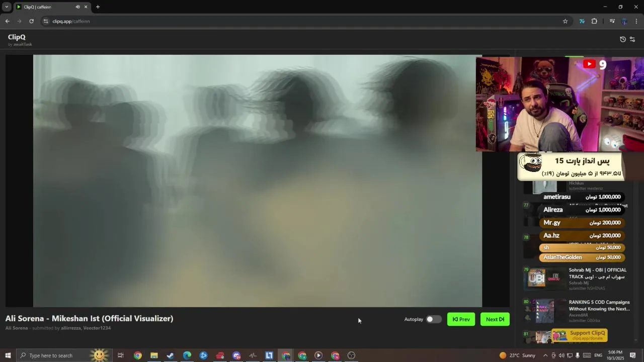This screenshot has height=362, width=644.
Task: Click the Support ClipQ donate button
Action: pos(580,335)
